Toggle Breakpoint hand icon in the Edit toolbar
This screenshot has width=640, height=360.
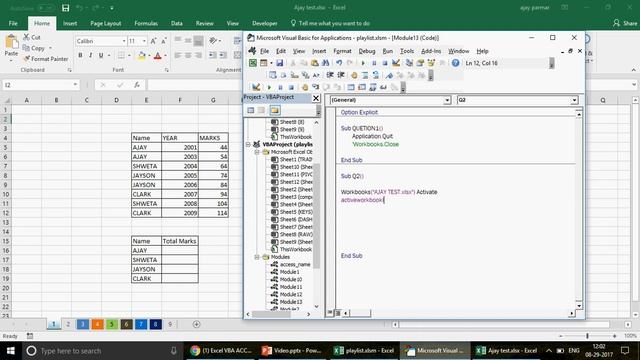pyautogui.click(x=354, y=75)
